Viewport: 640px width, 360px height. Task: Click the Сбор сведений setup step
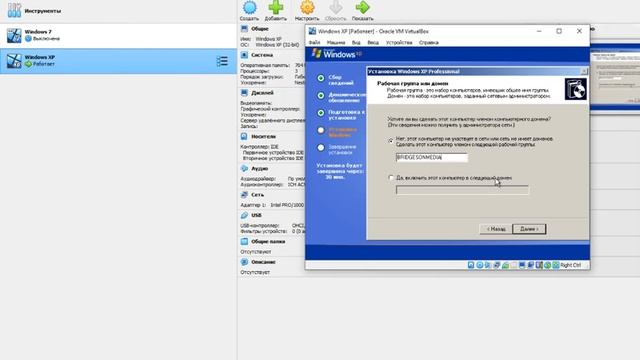(341, 80)
